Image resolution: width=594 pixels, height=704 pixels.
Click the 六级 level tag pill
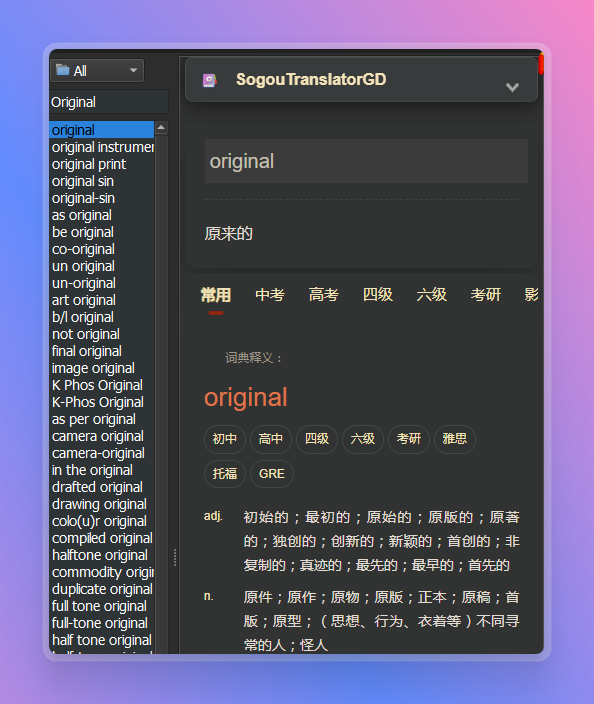362,439
